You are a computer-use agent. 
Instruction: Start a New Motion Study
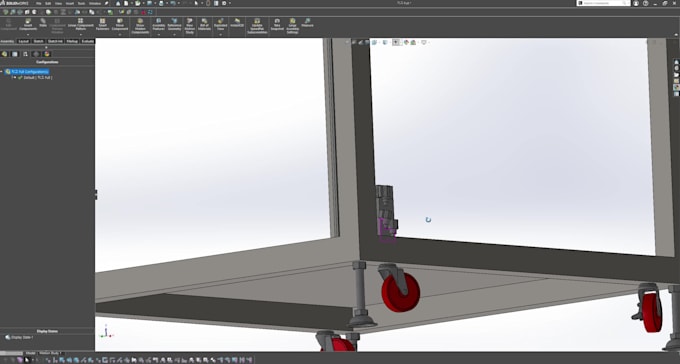(190, 26)
